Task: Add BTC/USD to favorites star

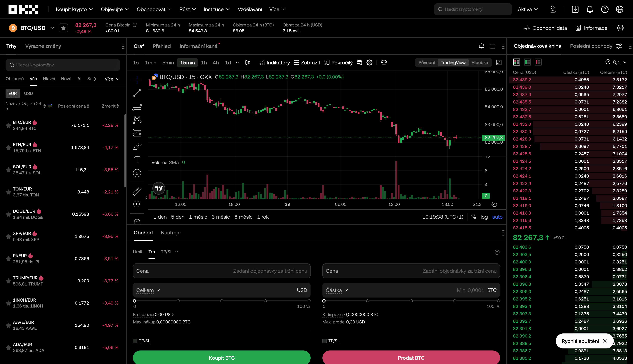Action: tap(63, 28)
